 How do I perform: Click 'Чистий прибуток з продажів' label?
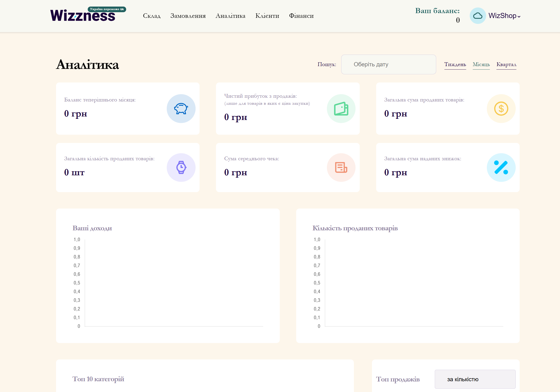coord(260,96)
